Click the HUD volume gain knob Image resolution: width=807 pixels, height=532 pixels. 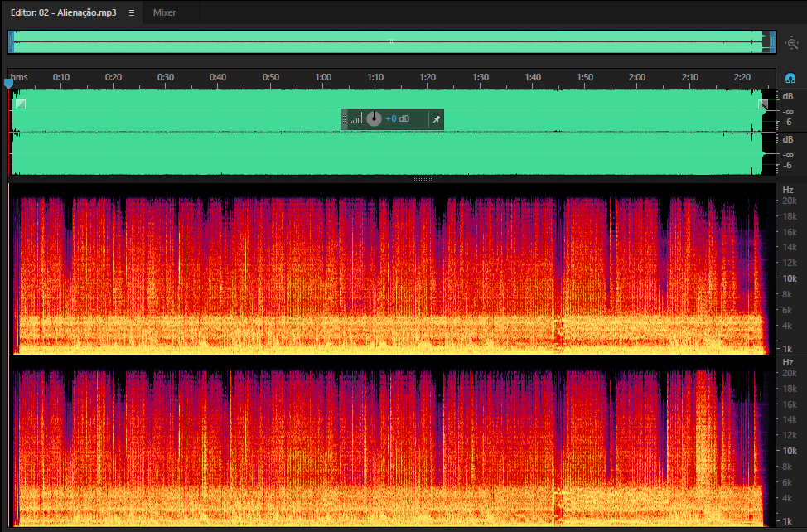(x=374, y=118)
